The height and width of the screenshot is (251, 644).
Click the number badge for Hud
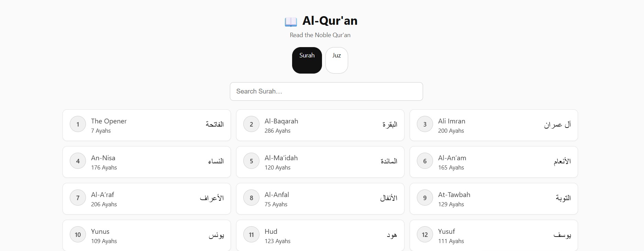(251, 234)
